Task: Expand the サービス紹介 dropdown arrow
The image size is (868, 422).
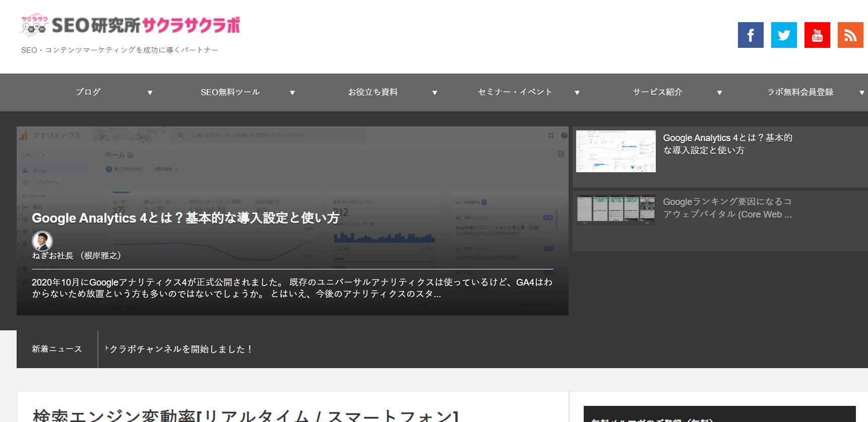Action: point(719,93)
